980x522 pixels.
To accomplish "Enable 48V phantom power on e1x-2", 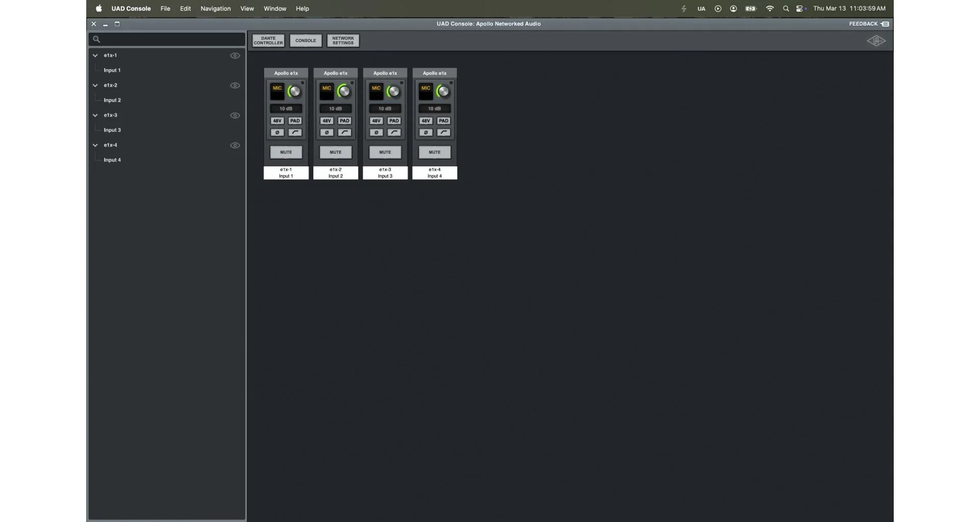I will click(327, 121).
